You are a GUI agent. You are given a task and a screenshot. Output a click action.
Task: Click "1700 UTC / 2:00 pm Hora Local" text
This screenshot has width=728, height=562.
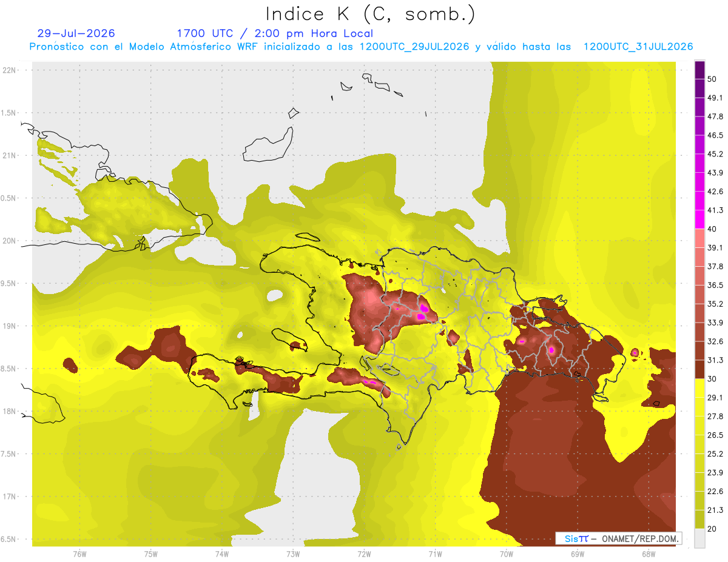[274, 33]
